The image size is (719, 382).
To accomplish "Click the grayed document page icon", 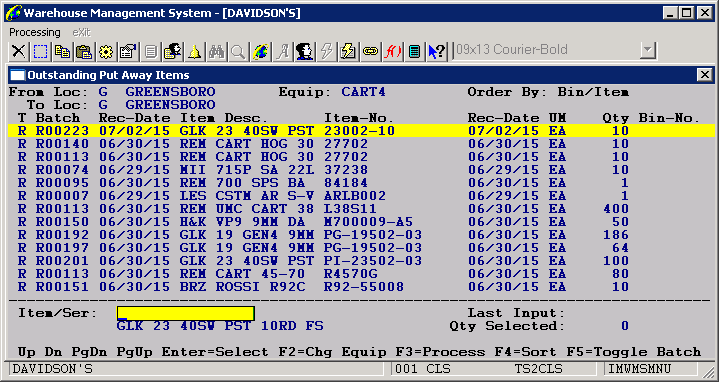I will click(x=150, y=51).
